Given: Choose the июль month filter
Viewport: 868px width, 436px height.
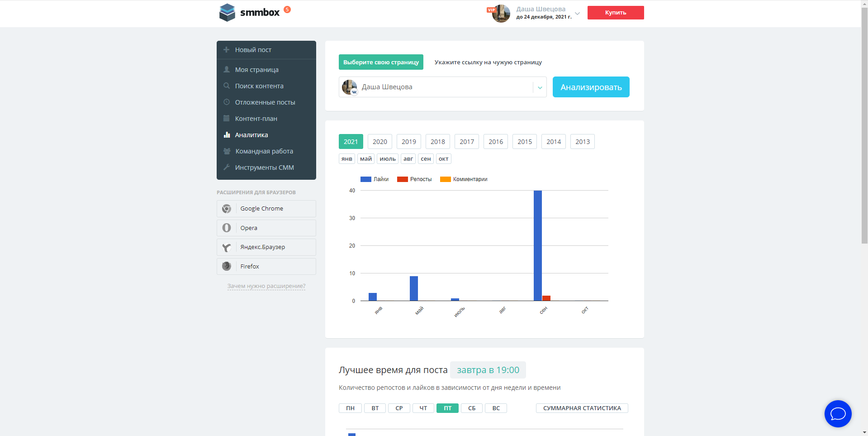Looking at the screenshot, I should click(388, 158).
